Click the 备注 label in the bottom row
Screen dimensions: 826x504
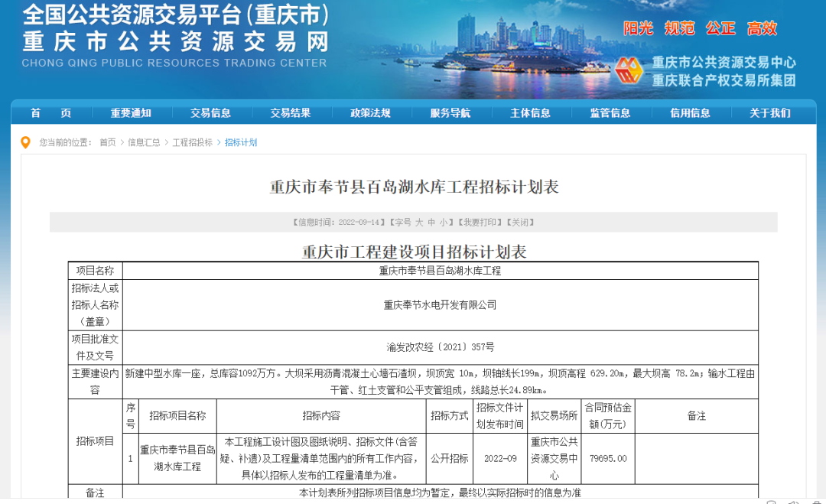(x=95, y=493)
